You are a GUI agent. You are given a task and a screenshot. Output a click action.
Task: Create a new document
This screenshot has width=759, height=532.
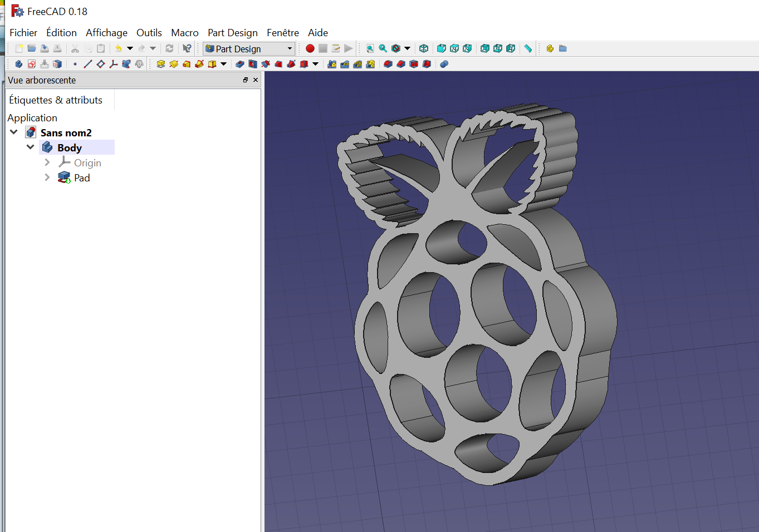tap(19, 48)
